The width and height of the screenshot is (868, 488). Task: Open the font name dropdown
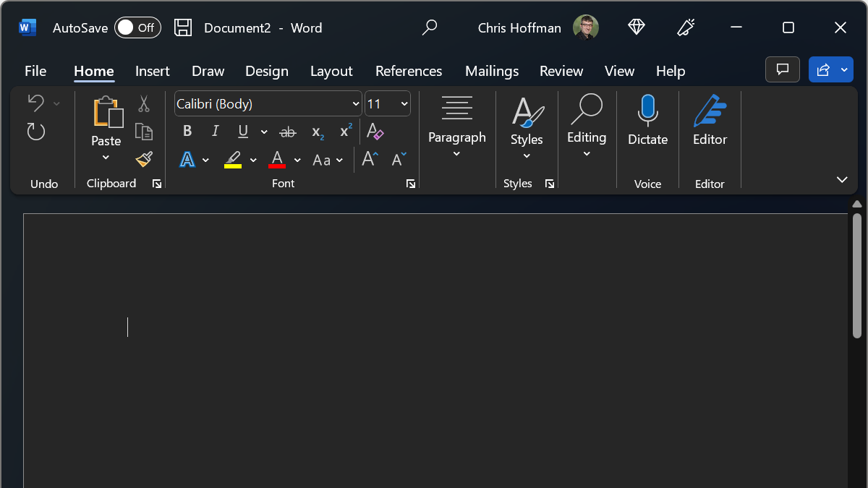click(x=355, y=103)
